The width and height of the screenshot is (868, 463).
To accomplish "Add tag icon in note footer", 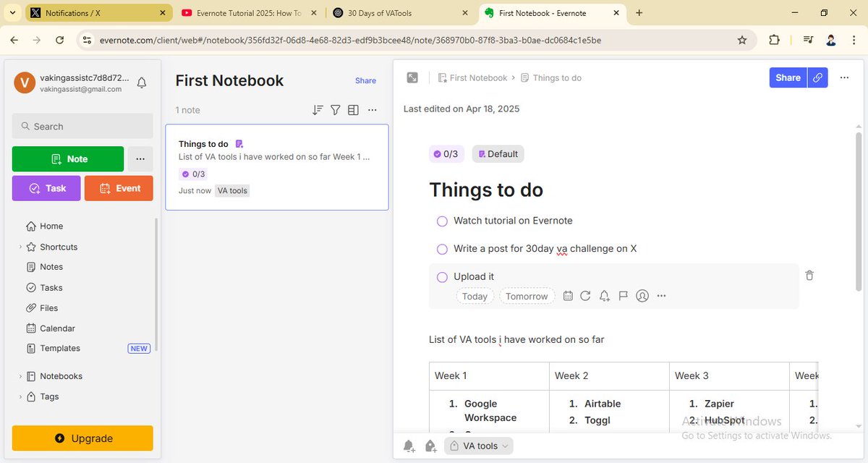I will click(430, 446).
